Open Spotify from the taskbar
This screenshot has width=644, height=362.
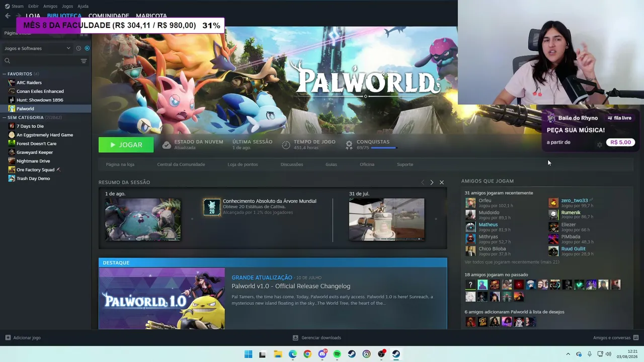(x=337, y=354)
